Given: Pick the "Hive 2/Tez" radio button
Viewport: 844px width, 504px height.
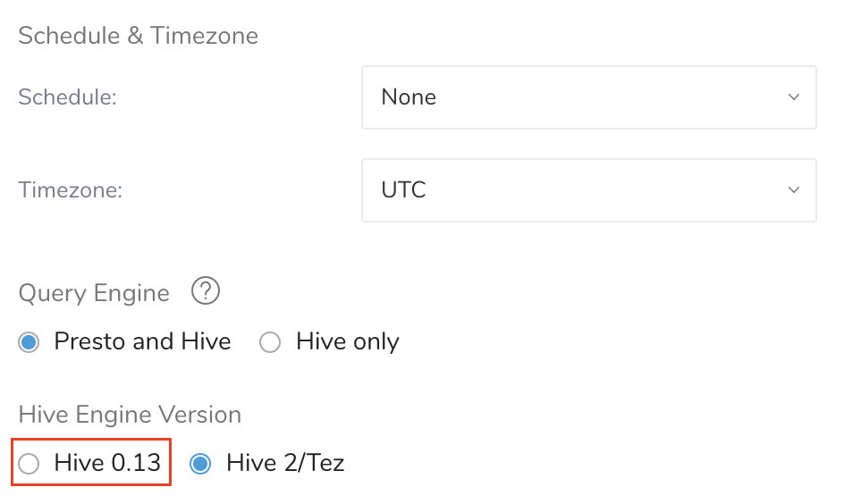Looking at the screenshot, I should (x=201, y=463).
